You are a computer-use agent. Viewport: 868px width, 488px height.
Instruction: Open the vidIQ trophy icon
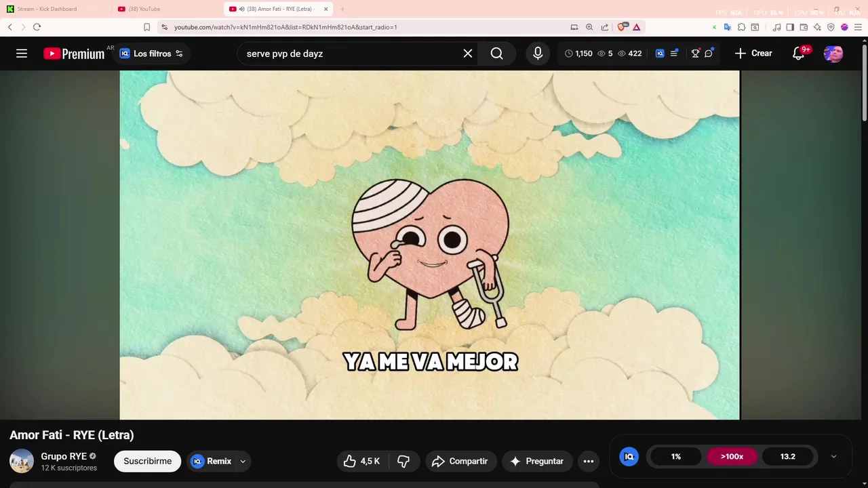tap(695, 54)
